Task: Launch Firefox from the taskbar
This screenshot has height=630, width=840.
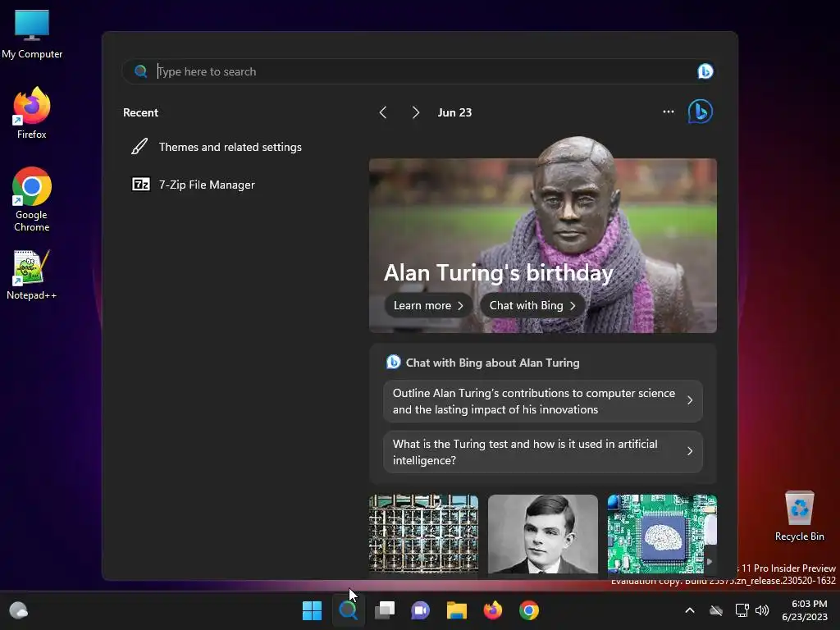Action: tap(493, 610)
